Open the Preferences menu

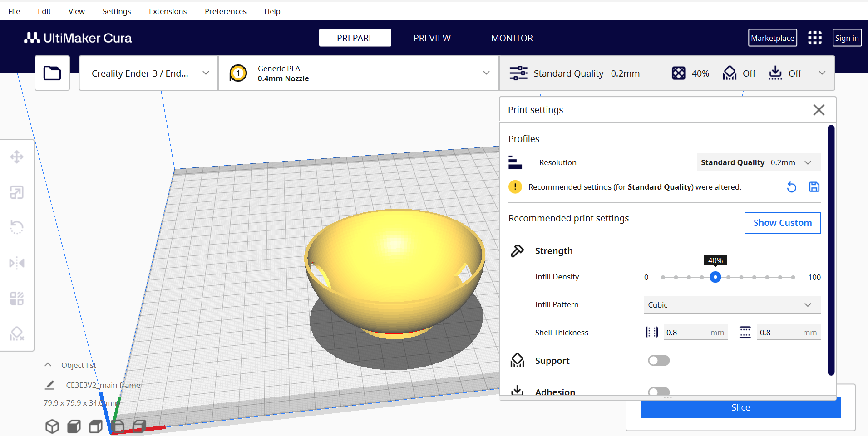click(226, 11)
